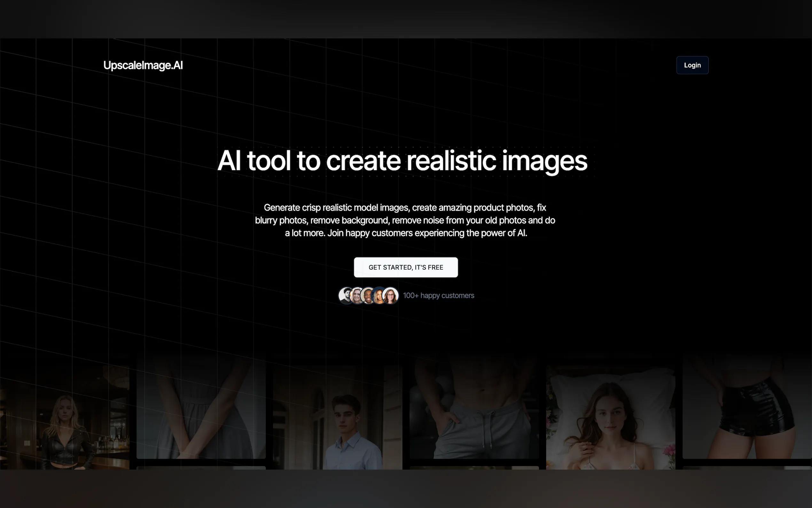
Task: Click the GET STARTED, IT'S FREE button
Action: pyautogui.click(x=405, y=267)
